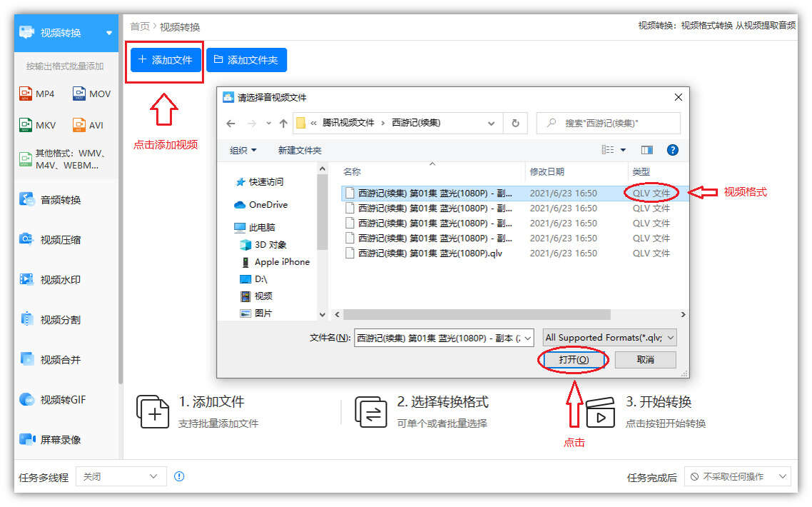Open 视频合并 video merge tool
The image size is (812, 507).
point(50,359)
